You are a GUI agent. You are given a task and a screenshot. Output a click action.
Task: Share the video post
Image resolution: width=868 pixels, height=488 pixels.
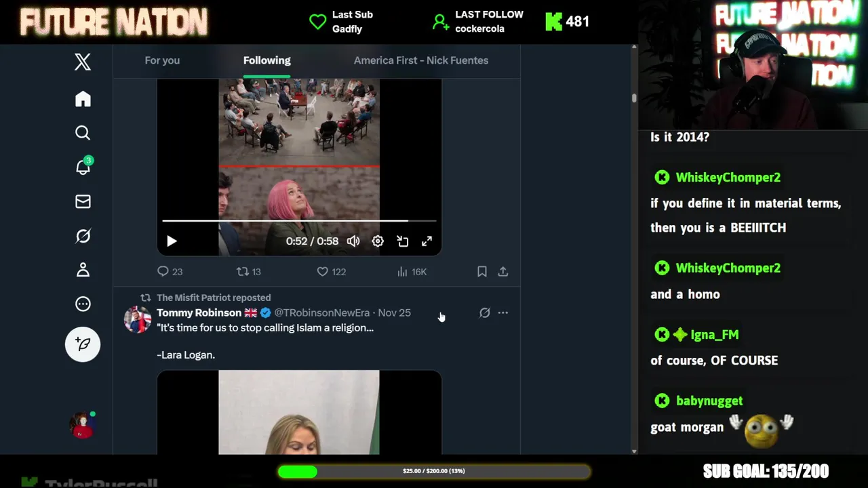[x=503, y=272]
